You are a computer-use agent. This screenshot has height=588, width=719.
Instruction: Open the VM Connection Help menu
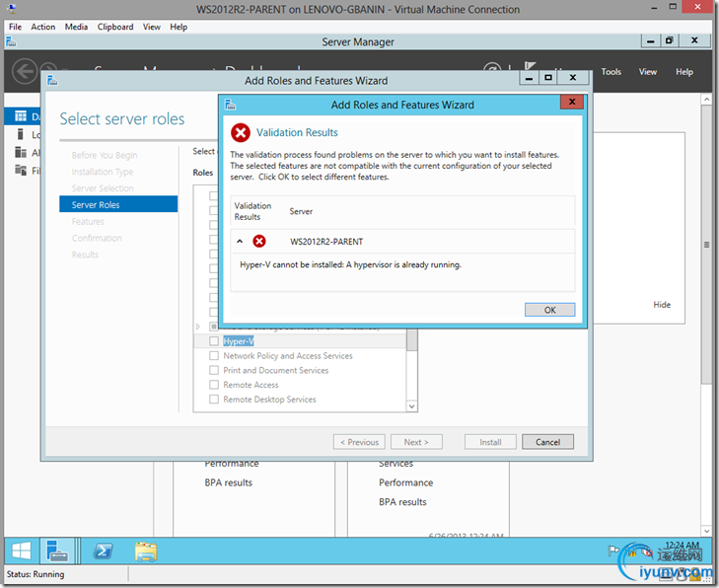click(179, 27)
